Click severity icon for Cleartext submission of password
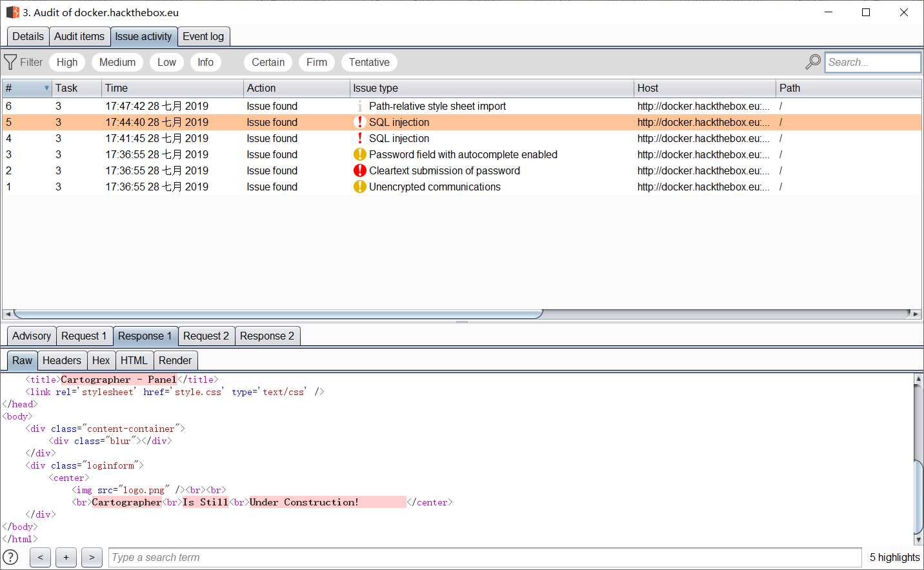The image size is (924, 570). point(360,170)
